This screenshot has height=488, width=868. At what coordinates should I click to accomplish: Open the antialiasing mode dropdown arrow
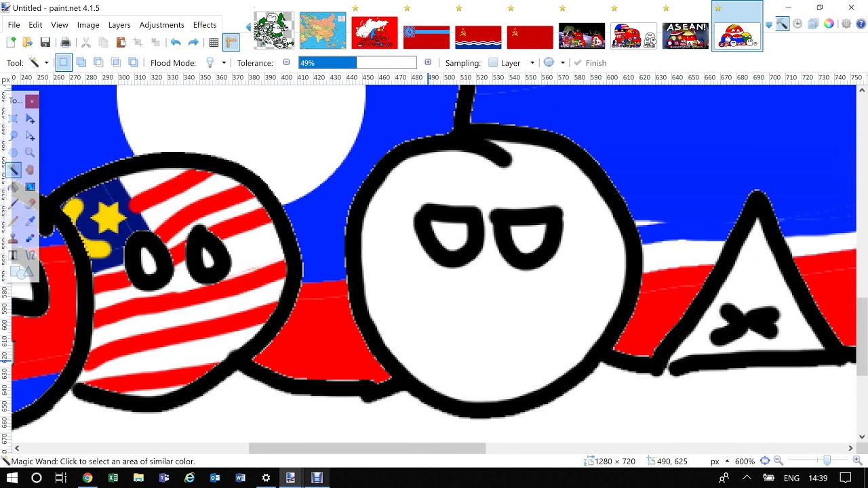pos(563,62)
